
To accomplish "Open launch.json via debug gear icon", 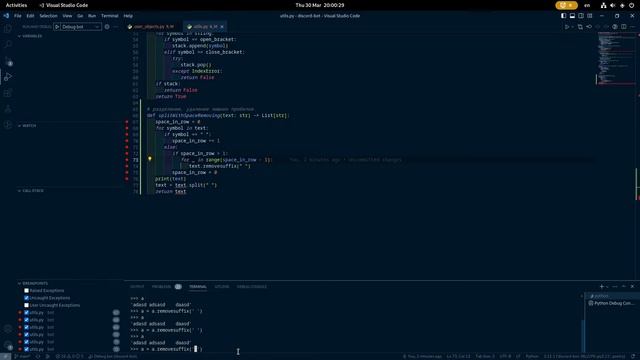I will [x=107, y=27].
